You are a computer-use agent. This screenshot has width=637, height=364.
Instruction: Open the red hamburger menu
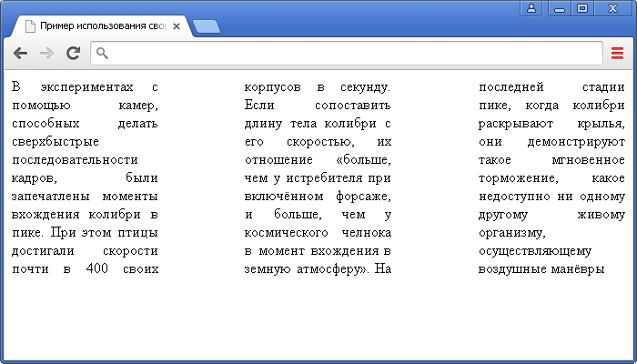point(617,53)
